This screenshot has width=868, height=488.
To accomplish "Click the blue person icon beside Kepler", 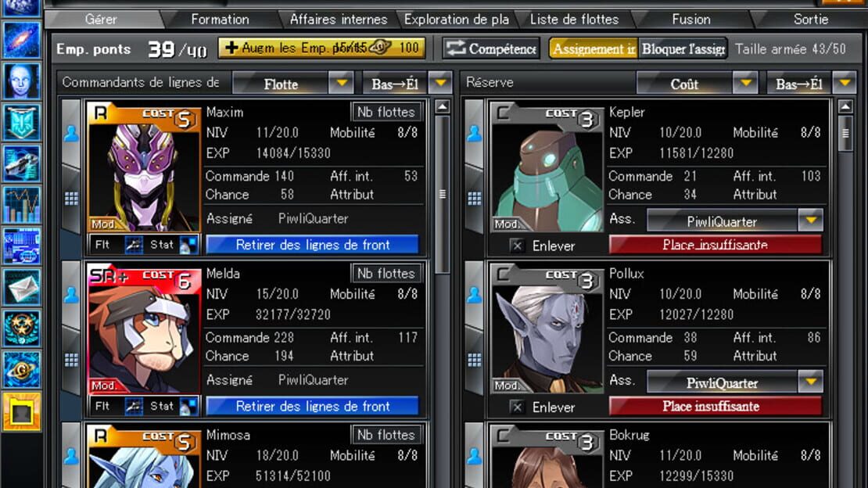I will tap(475, 134).
